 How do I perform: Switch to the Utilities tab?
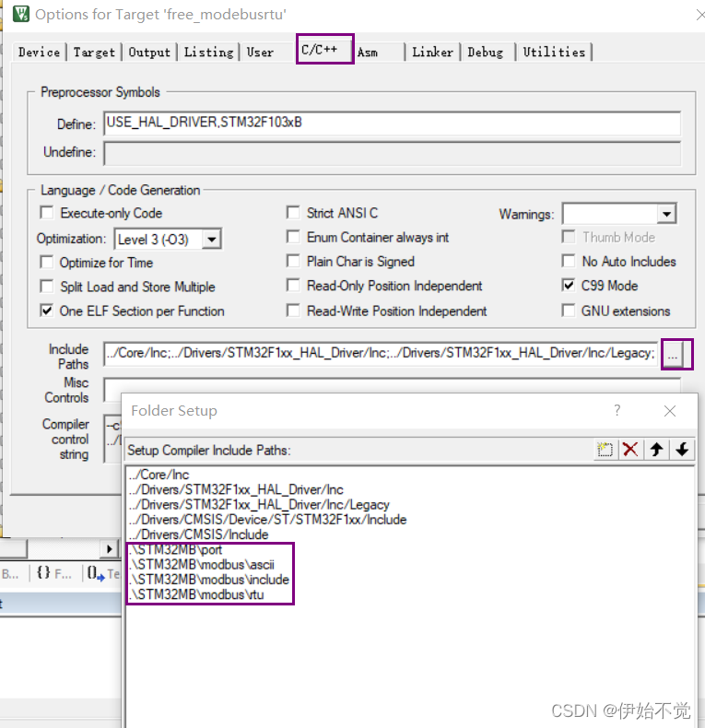(x=554, y=52)
